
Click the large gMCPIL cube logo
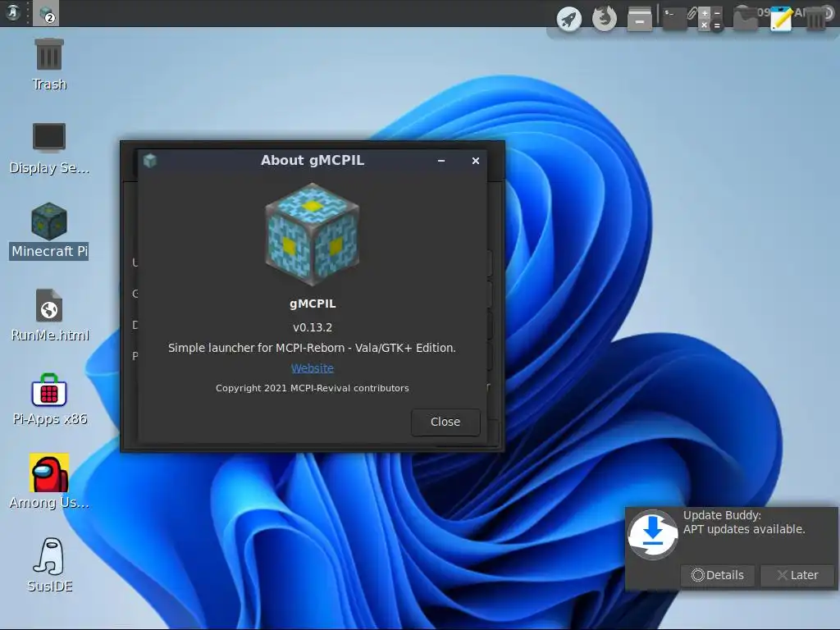313,234
